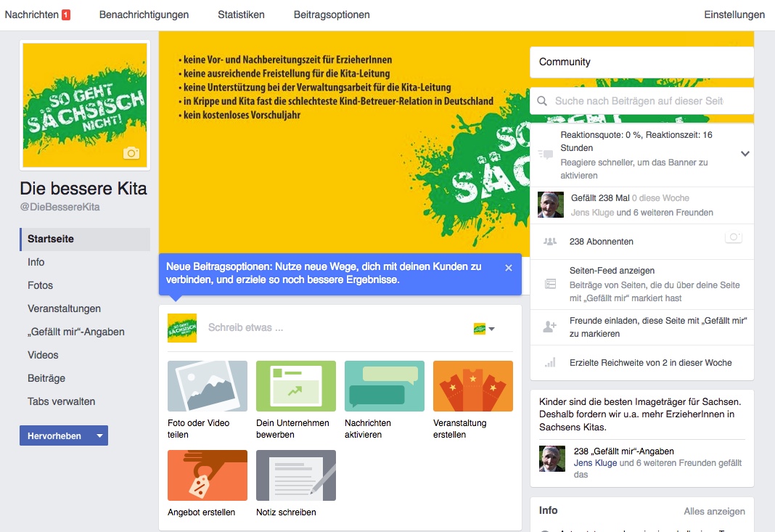Open the post-as page selector dropdown
This screenshot has height=532, width=775.
[x=485, y=328]
